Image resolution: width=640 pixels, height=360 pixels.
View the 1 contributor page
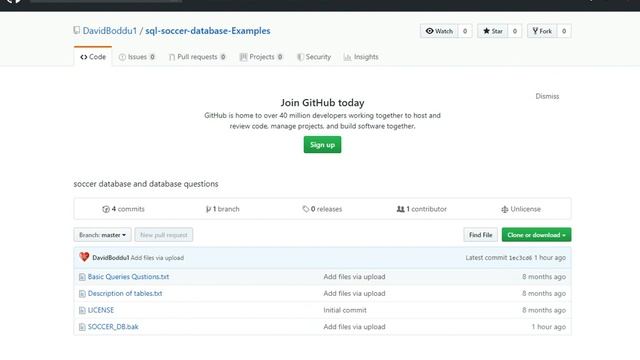[422, 209]
